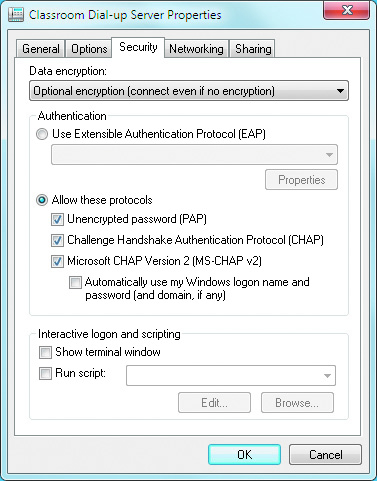Expand the Data encryption dropdown
The height and width of the screenshot is (481, 378).
tap(189, 91)
